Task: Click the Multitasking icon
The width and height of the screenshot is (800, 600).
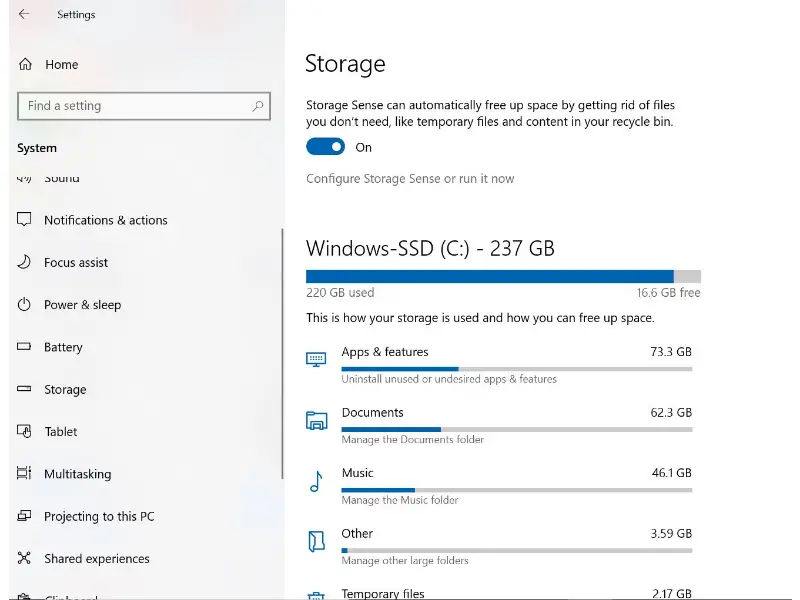Action: pyautogui.click(x=24, y=473)
